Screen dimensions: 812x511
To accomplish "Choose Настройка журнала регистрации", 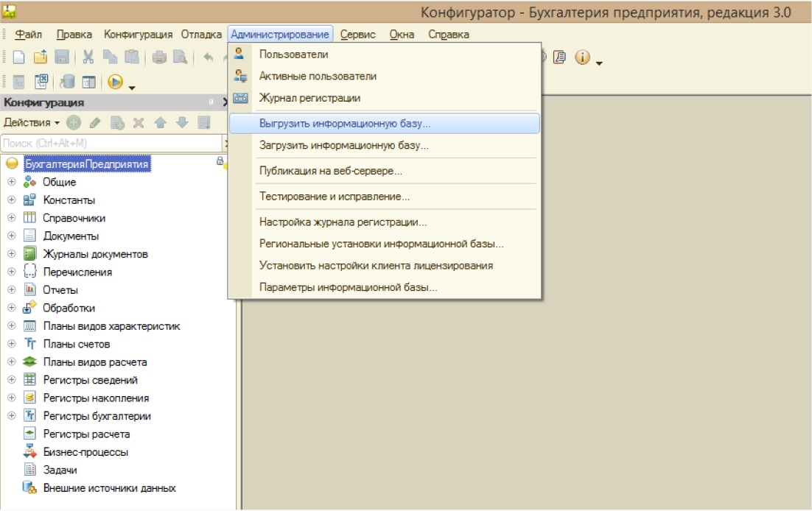I will click(x=384, y=222).
